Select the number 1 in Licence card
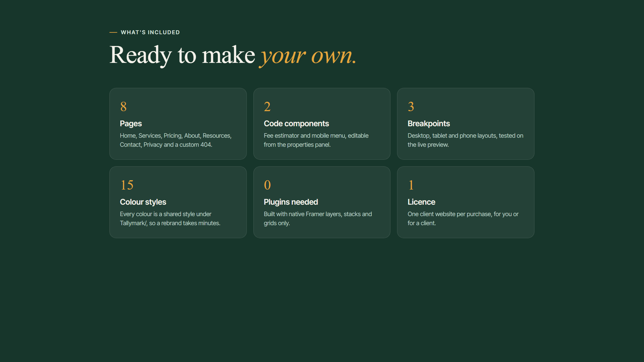This screenshot has height=362, width=644. point(411,185)
